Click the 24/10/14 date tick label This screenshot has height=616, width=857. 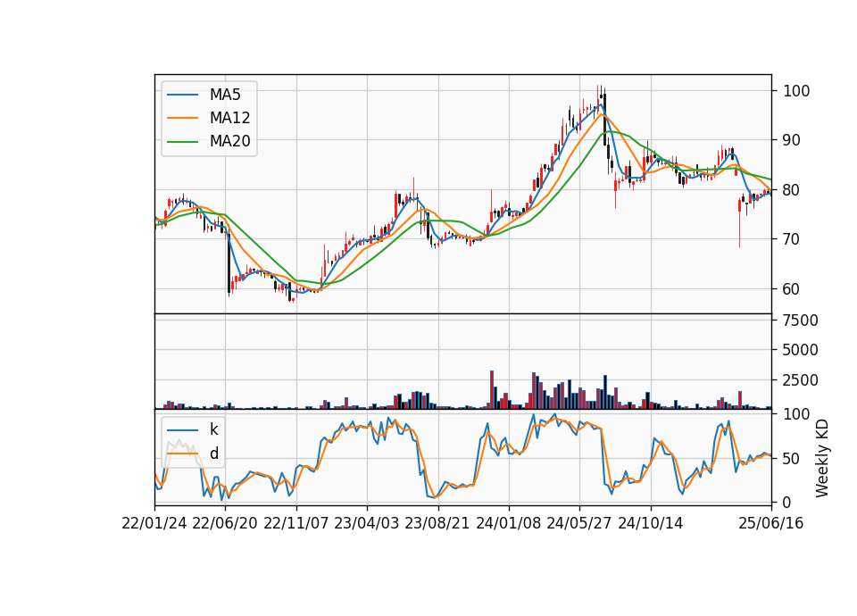[x=651, y=523]
